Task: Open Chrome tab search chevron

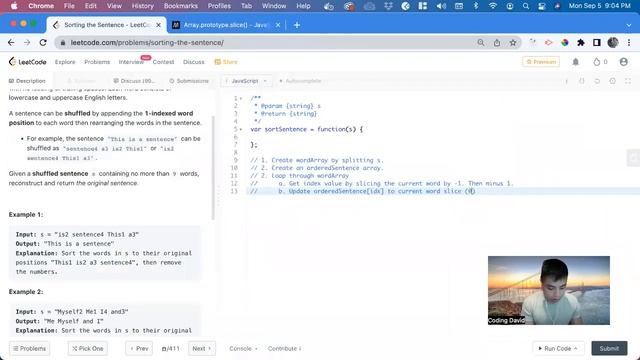Action: click(629, 25)
